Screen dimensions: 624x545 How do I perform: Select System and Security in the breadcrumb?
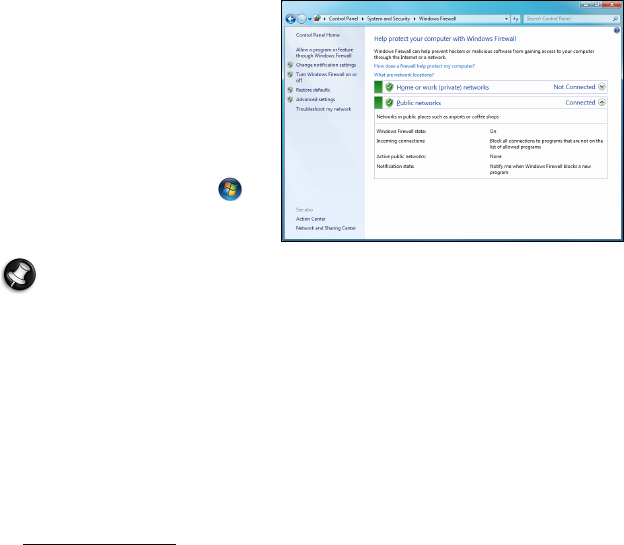(388, 19)
